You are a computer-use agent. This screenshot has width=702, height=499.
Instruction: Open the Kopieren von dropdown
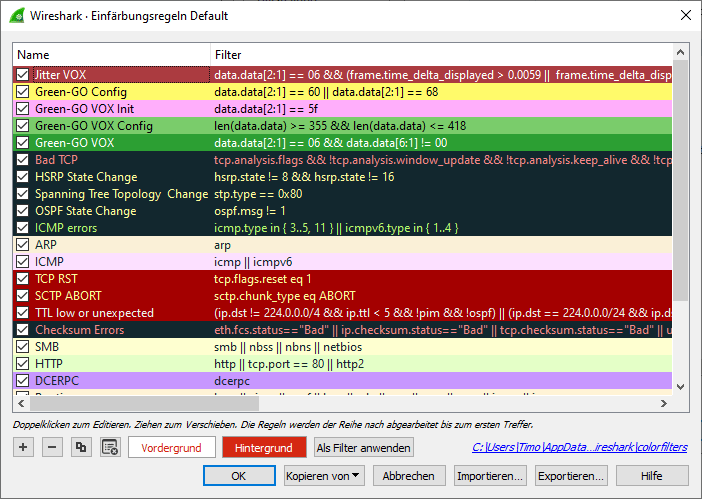click(x=324, y=476)
